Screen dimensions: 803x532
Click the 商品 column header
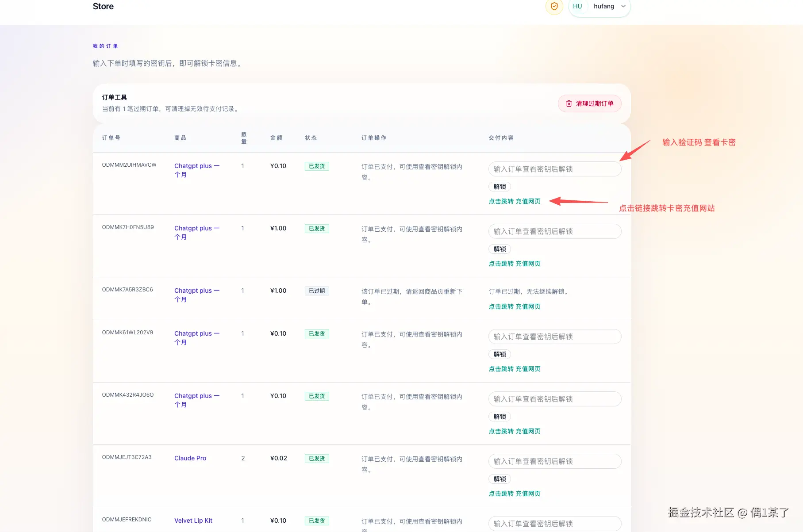click(180, 138)
